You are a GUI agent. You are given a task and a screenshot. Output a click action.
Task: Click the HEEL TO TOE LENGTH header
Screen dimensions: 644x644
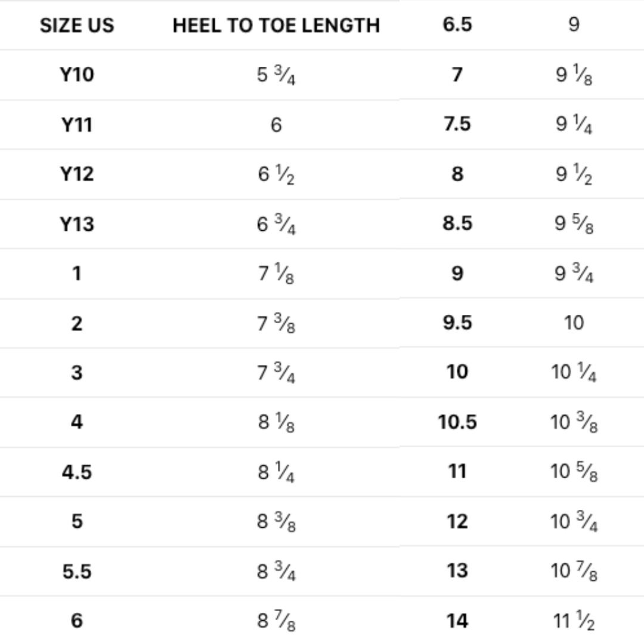276,26
